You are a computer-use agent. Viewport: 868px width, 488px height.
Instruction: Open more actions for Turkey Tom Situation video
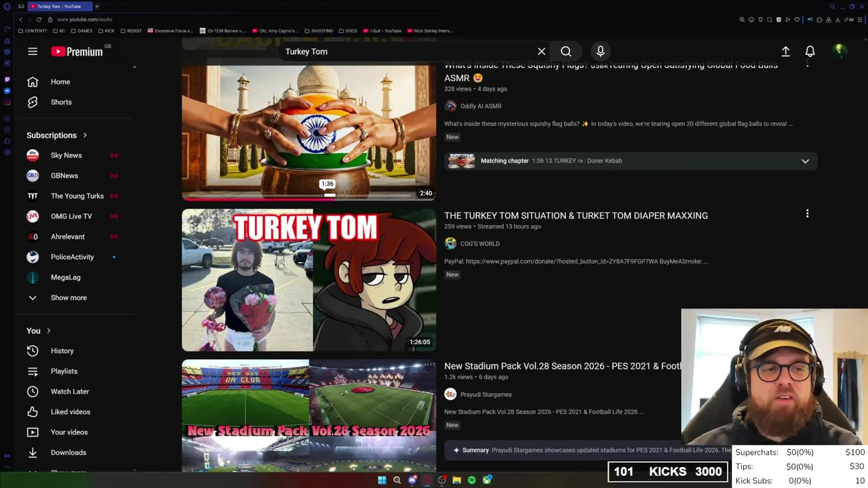tap(807, 214)
